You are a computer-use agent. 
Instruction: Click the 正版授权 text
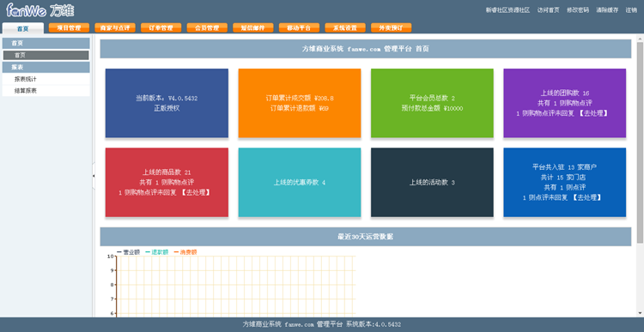click(x=167, y=108)
